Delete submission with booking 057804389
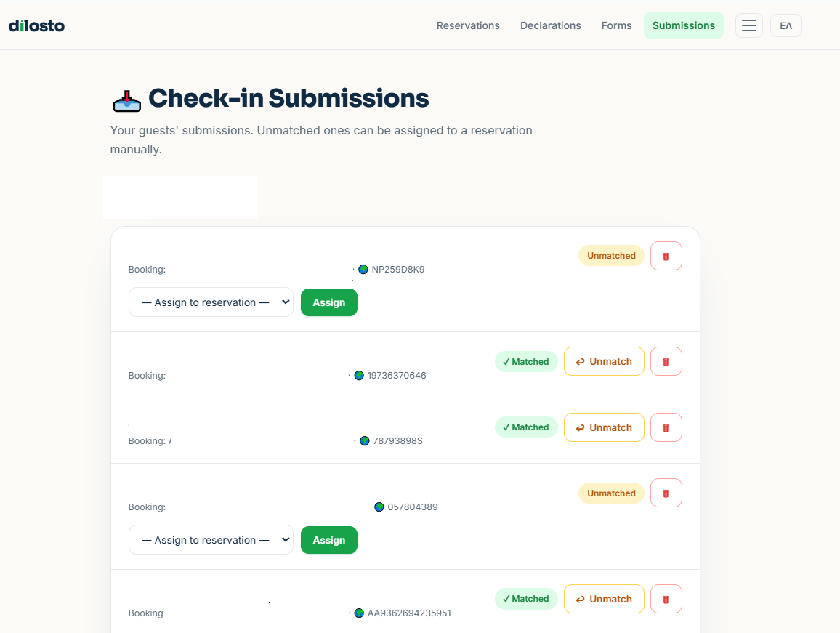The image size is (840, 633). pos(666,493)
